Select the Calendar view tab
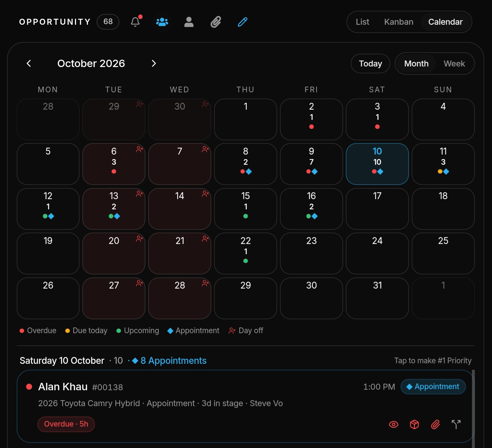This screenshot has width=492, height=448. [445, 22]
